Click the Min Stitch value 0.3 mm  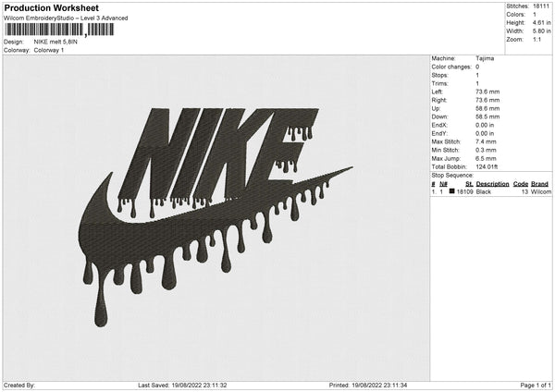point(486,150)
